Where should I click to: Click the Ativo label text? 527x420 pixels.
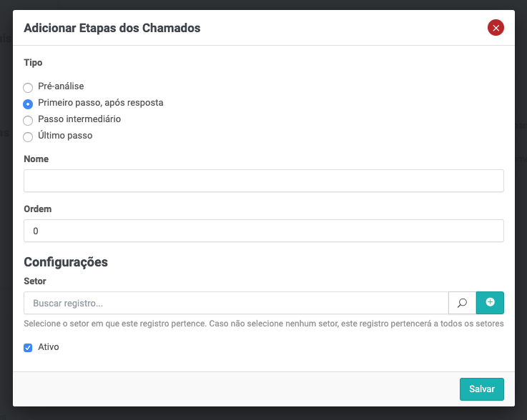(48, 347)
